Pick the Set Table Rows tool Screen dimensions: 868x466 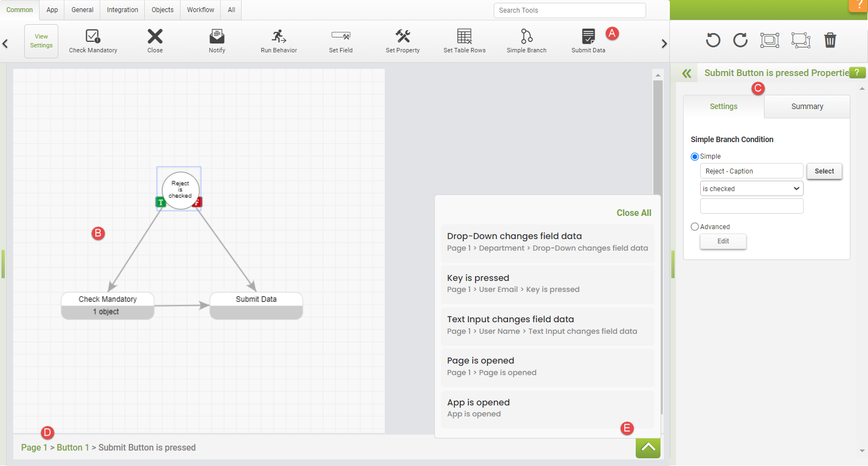click(464, 37)
